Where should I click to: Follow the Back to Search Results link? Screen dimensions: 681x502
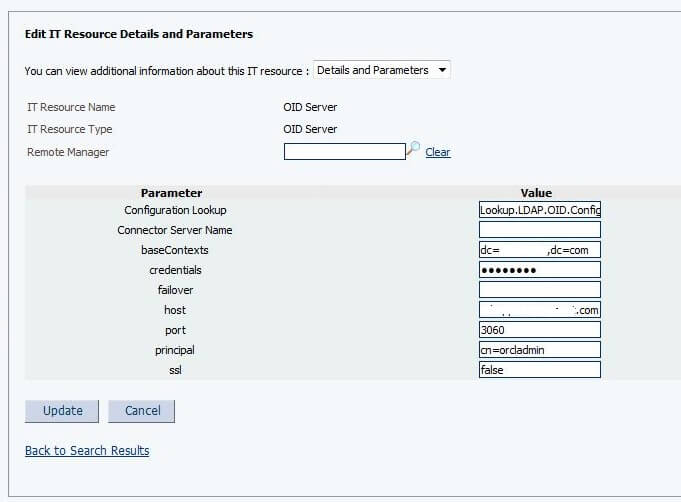[x=87, y=451]
